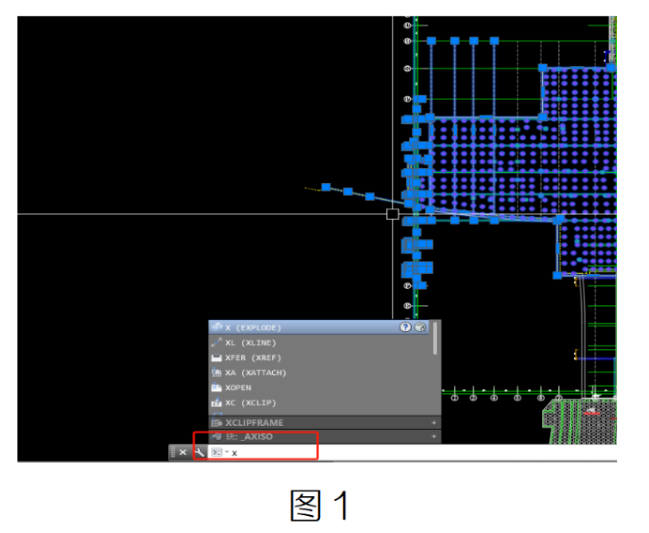Close the command line window
Screen dimensions: 649x533
pos(183,452)
